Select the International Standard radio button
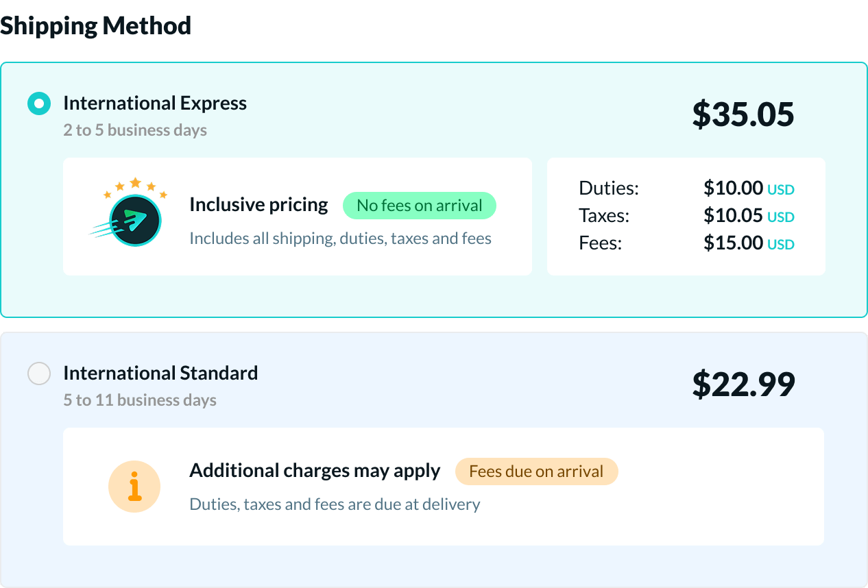Viewport: 868px width, 588px height. [x=39, y=373]
